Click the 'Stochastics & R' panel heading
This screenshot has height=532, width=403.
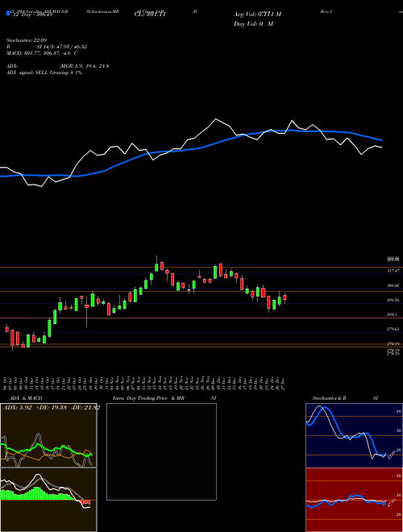(x=329, y=398)
